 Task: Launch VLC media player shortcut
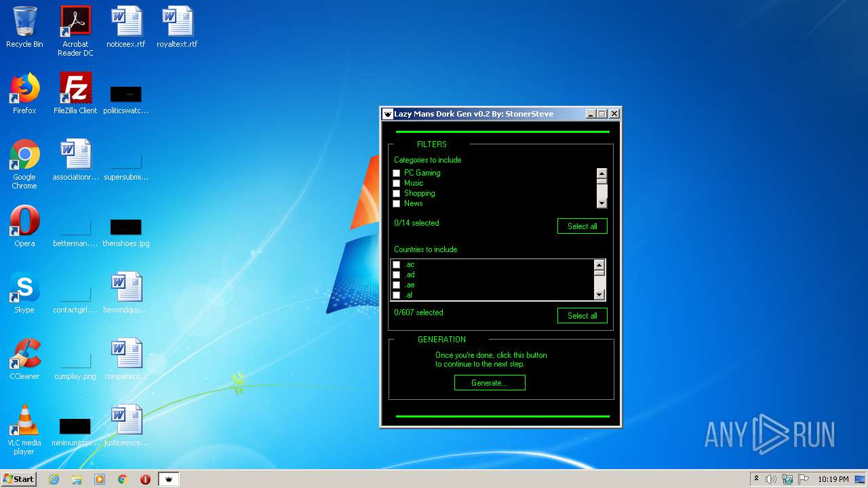[x=24, y=430]
